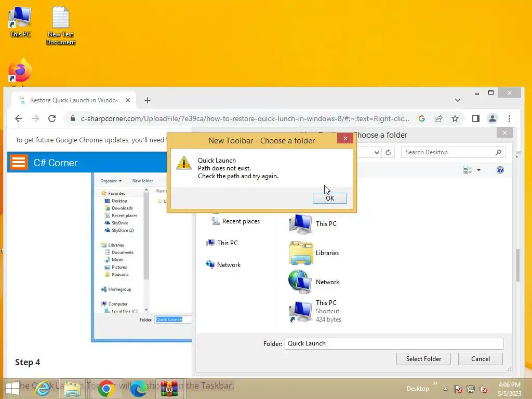This screenshot has width=532, height=399.
Task: Click OK in the error dialog
Action: point(329,198)
